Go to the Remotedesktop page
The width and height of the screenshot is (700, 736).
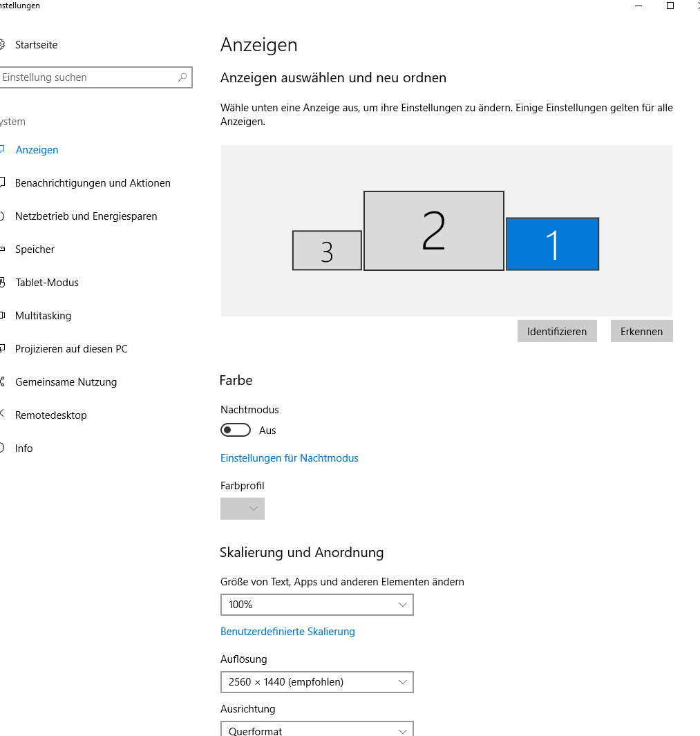point(50,415)
